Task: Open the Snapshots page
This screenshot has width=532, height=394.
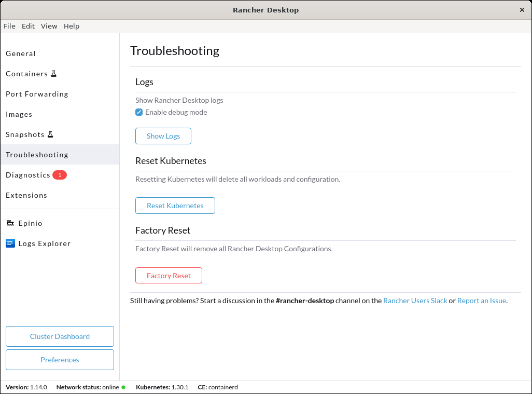Action: pyautogui.click(x=60, y=134)
